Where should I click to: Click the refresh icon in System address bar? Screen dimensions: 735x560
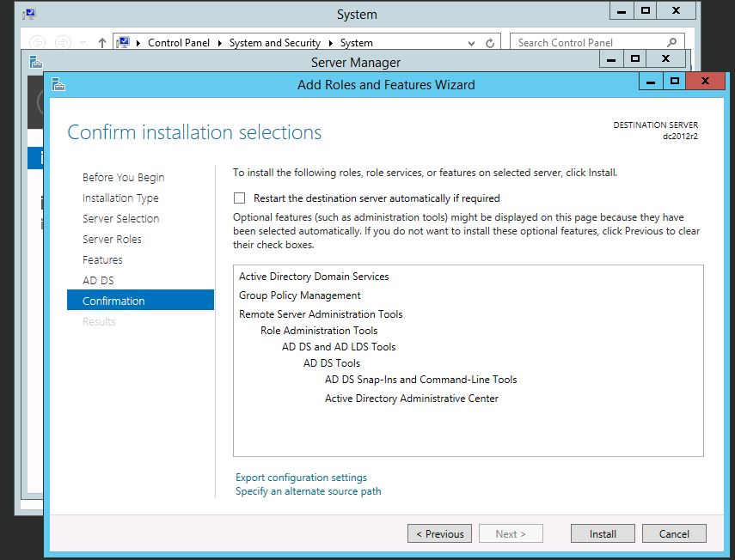click(490, 43)
